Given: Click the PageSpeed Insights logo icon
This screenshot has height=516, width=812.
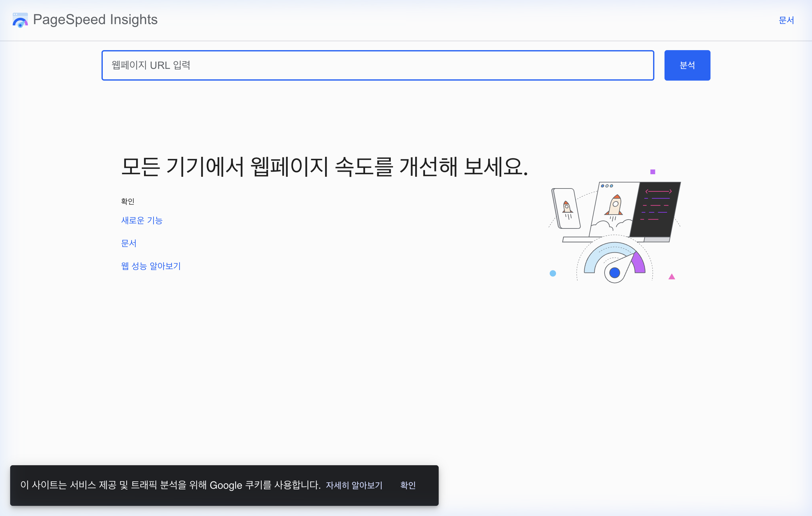Looking at the screenshot, I should coord(20,20).
